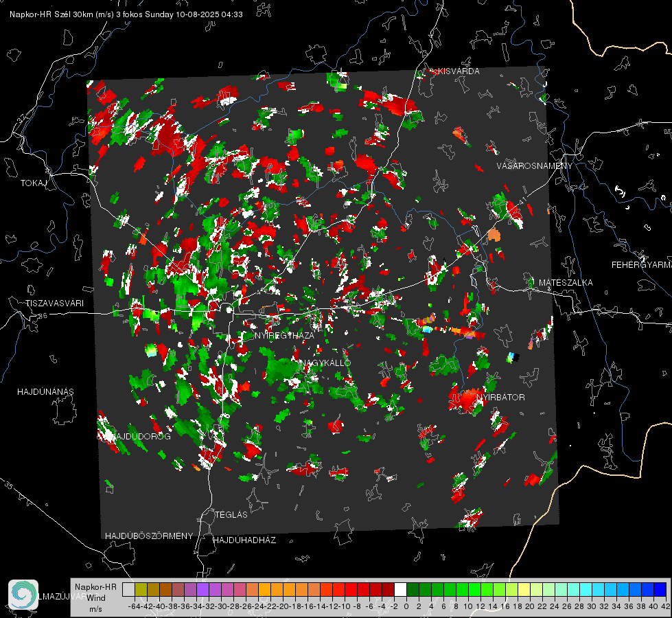
Task: Select the TOKAJ town label
Action: 34,183
